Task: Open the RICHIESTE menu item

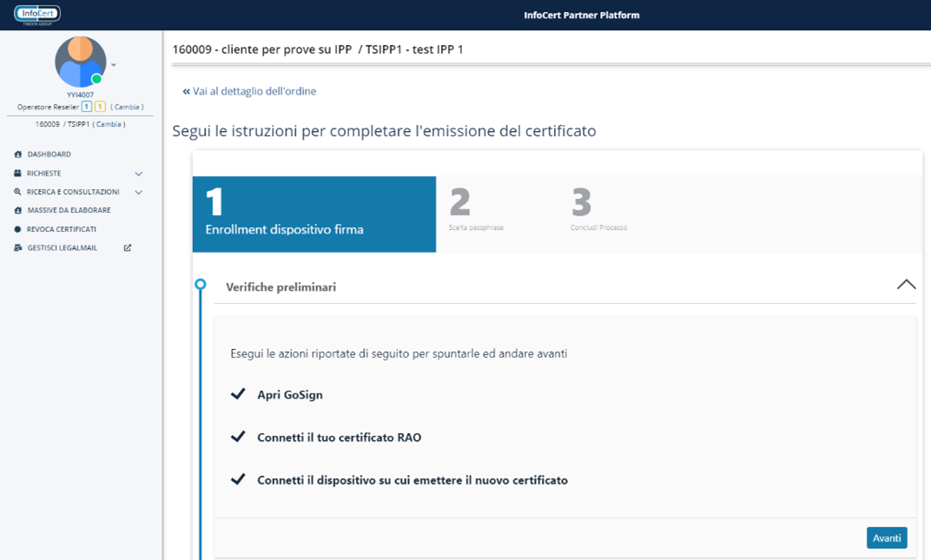Action: 44,174
